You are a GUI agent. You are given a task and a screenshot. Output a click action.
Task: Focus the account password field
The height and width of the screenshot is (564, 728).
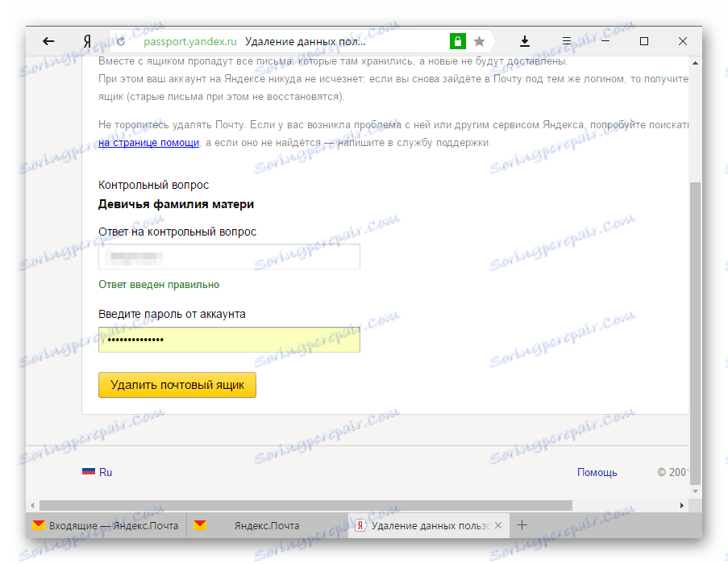coord(229,340)
